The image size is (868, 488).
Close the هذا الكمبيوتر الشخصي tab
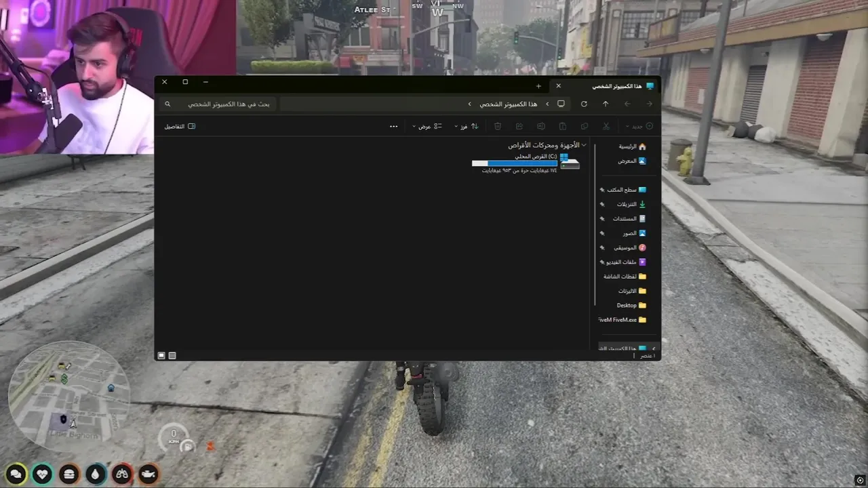tap(558, 86)
